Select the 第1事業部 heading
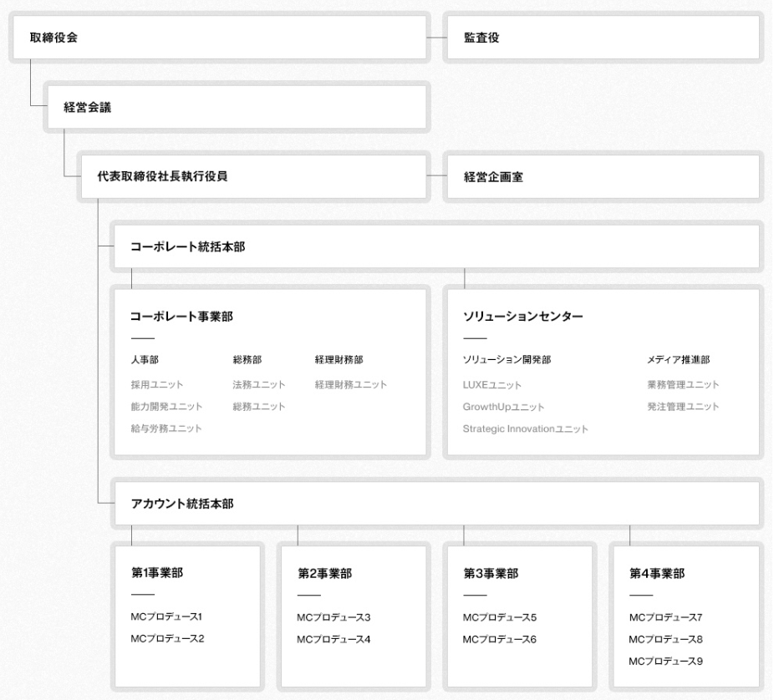 click(157, 573)
